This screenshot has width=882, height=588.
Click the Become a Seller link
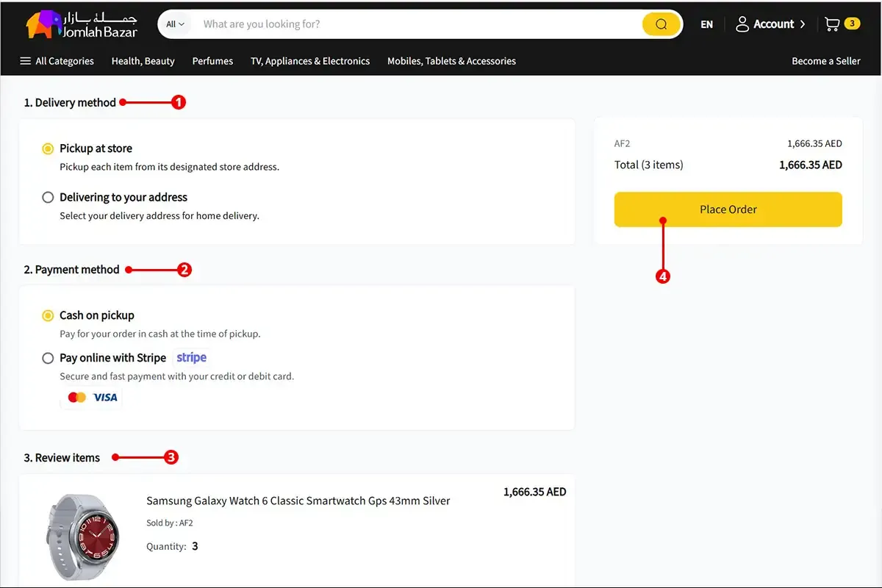[825, 61]
